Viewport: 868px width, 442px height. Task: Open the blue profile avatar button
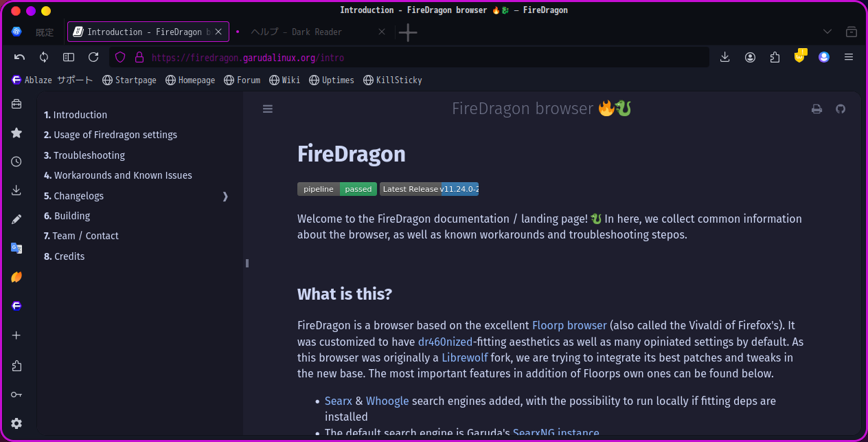tap(824, 57)
